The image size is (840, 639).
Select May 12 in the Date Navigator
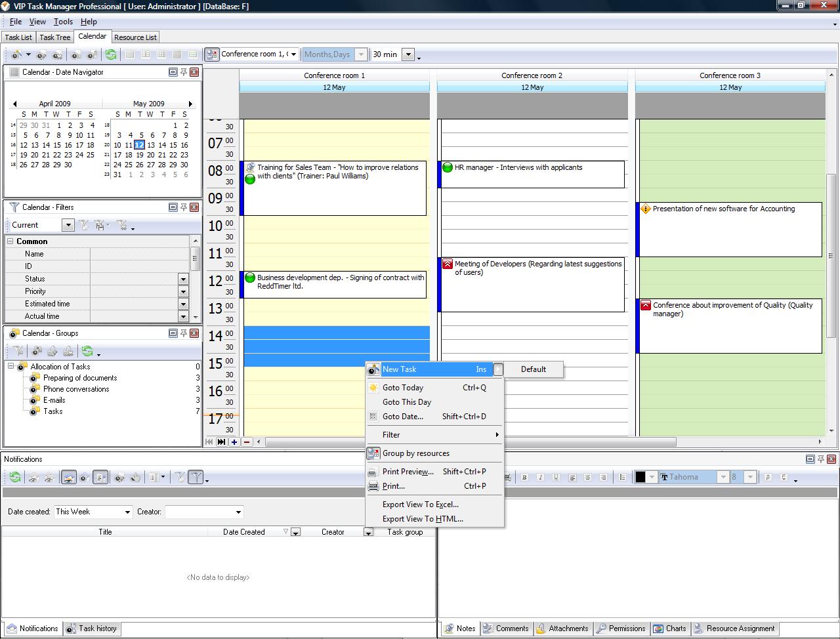[139, 145]
